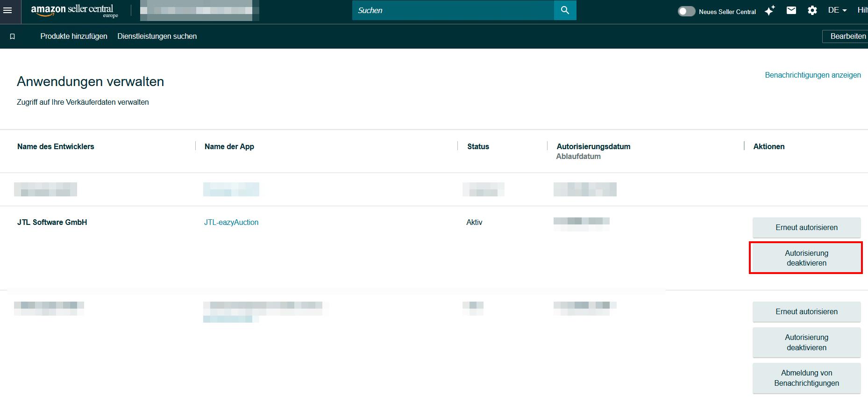Image resolution: width=868 pixels, height=404 pixels.
Task: Click the Autorisierungsdatum column header
Action: pyautogui.click(x=593, y=146)
